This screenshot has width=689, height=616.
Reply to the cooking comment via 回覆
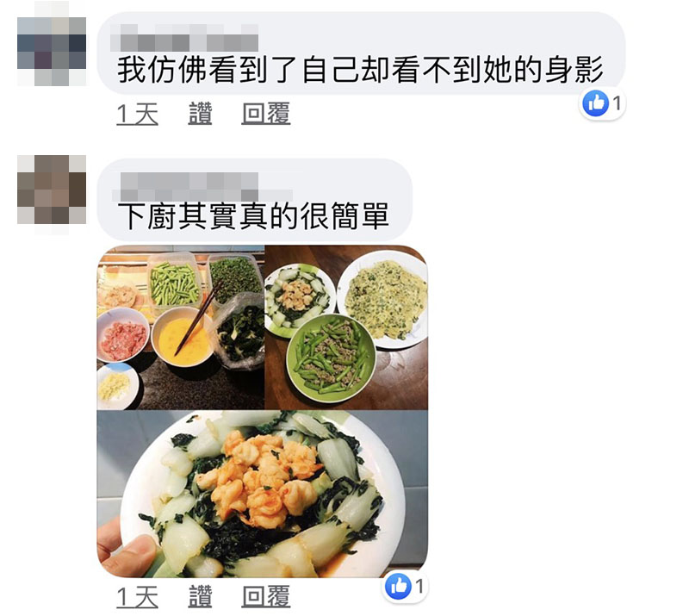266,597
